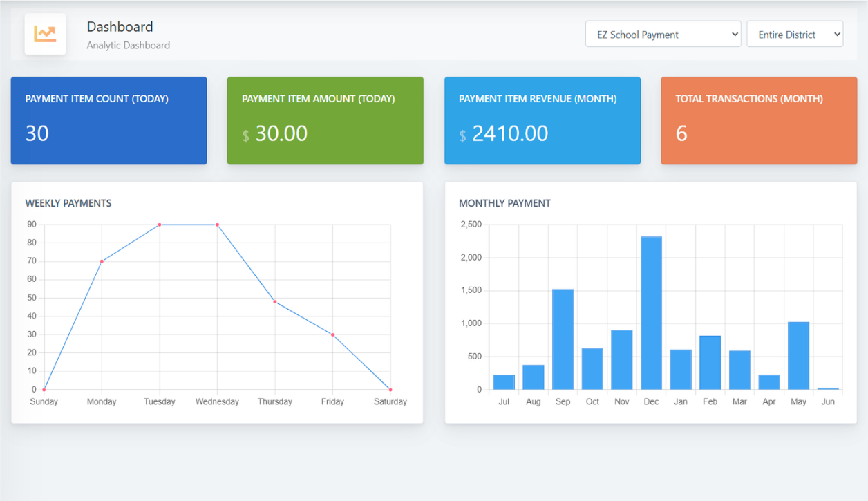Click the Payment Item Revenue (Month) card
This screenshot has height=501, width=868.
click(542, 120)
